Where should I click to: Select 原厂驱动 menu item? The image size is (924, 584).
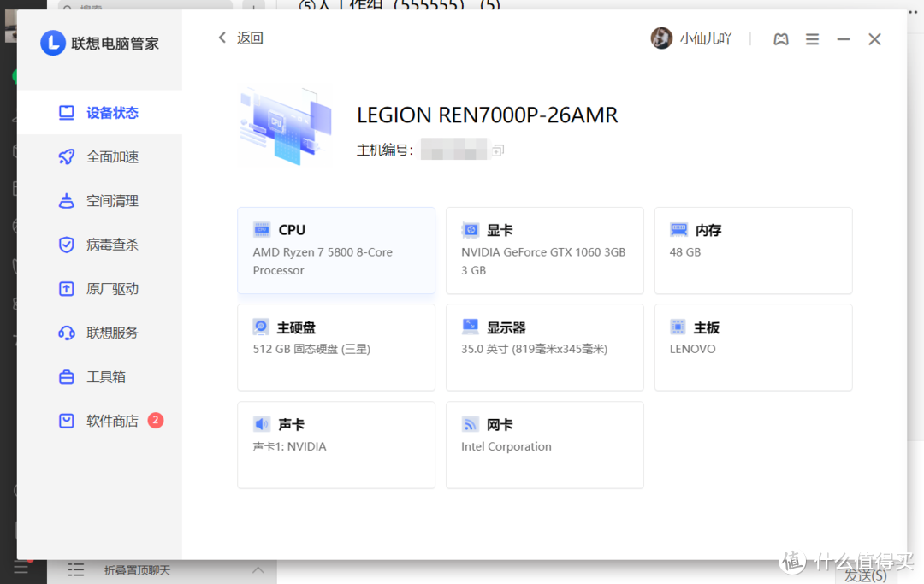(x=99, y=288)
